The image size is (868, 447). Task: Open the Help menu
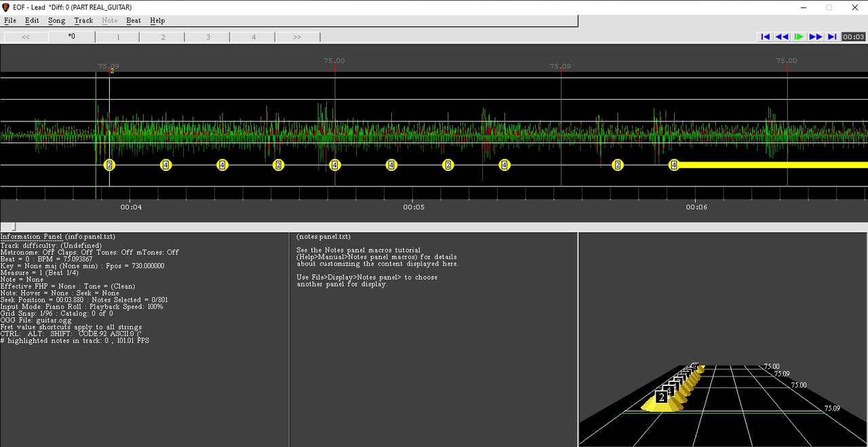pos(157,20)
